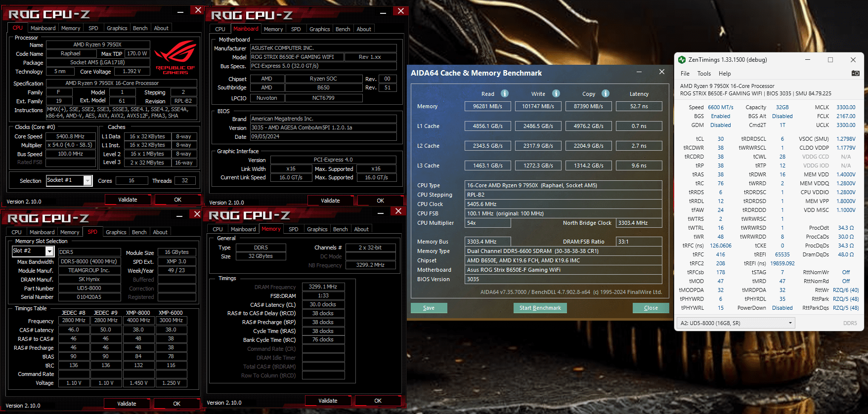Image resolution: width=868 pixels, height=414 pixels.
Task: Open the Socket #1 selection dropdown
Action: pos(87,181)
